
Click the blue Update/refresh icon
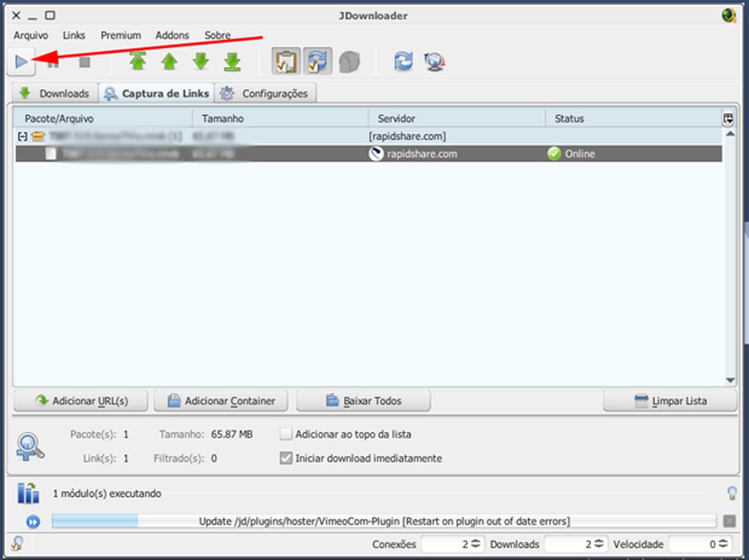tap(403, 63)
